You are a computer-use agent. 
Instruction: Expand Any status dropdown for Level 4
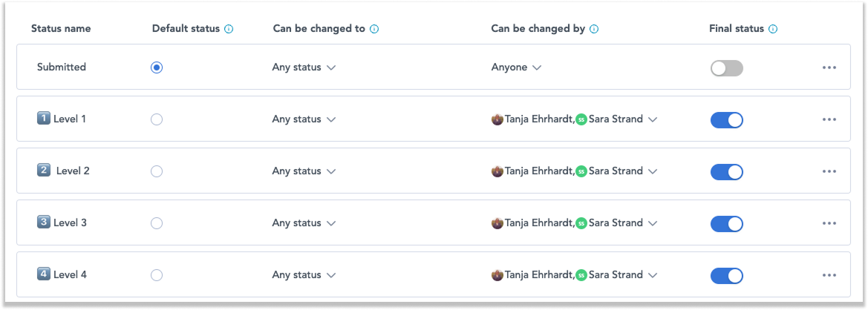pyautogui.click(x=304, y=275)
